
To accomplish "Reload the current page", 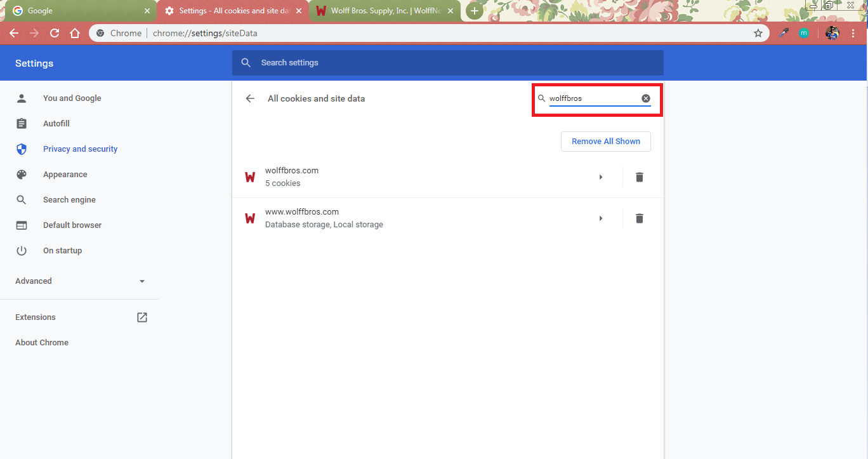I will 55,33.
